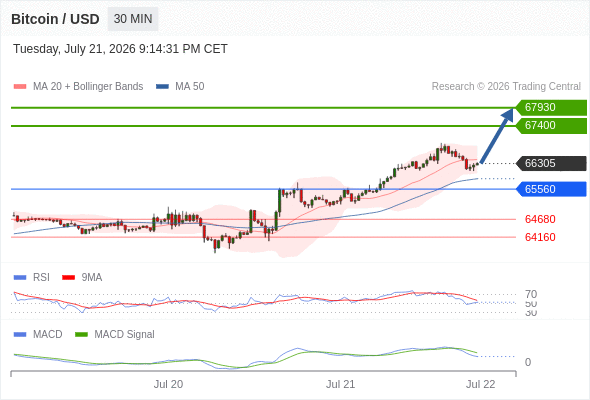Select the 67930 green resistance price tag
This screenshot has width=590, height=400.
click(x=551, y=107)
